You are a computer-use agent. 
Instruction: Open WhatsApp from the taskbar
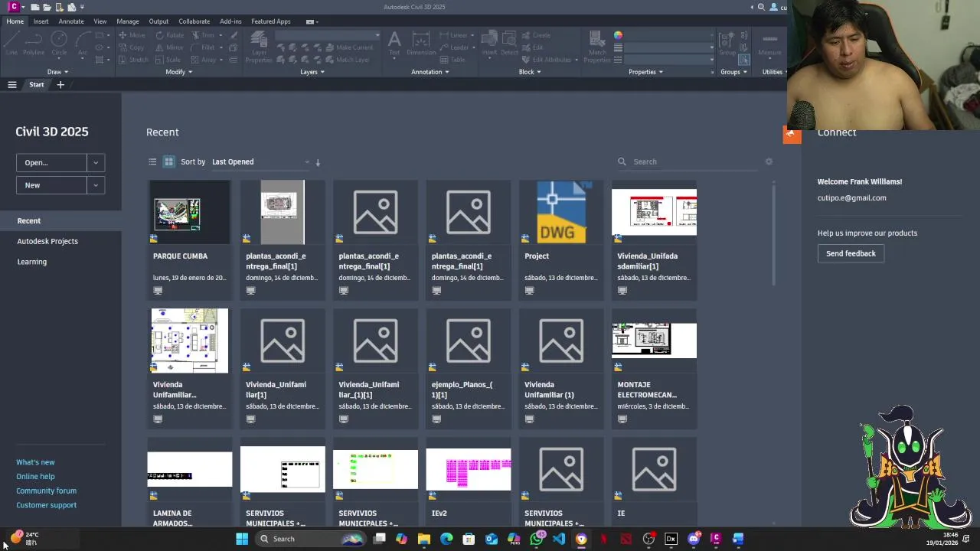[x=537, y=539]
